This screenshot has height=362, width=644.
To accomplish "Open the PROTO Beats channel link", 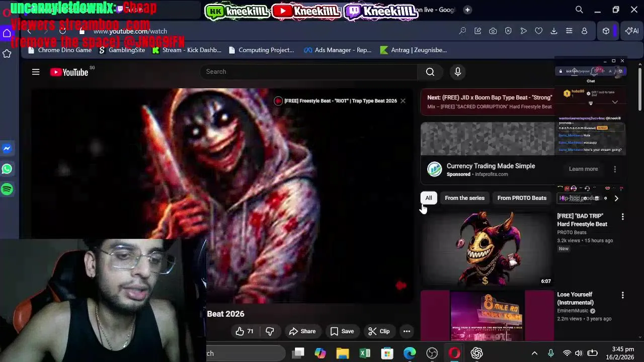I will tap(572, 232).
